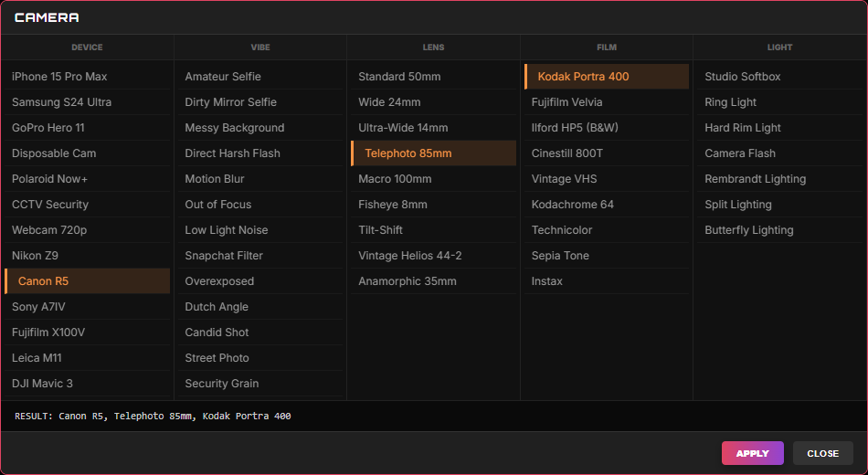Select Camera Flash light
This screenshot has width=868, height=475.
pyautogui.click(x=780, y=153)
